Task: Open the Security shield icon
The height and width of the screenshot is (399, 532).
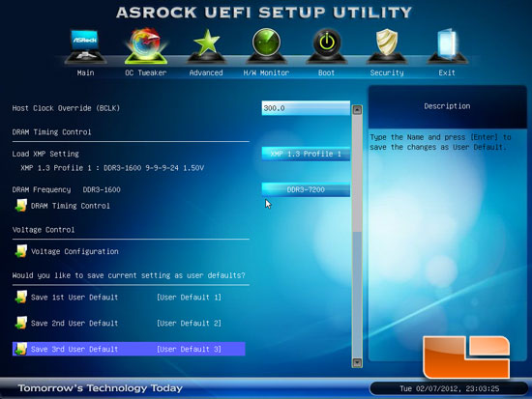Action: click(387, 46)
